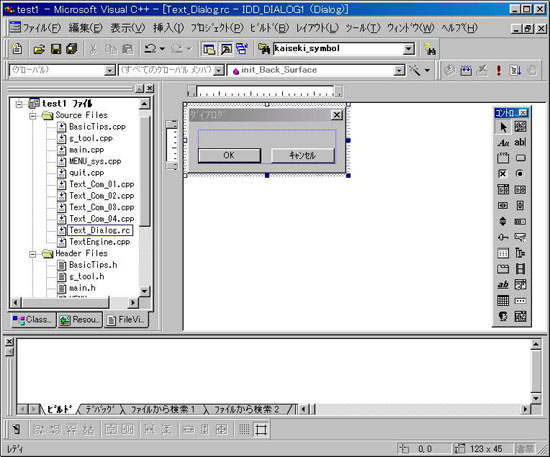Select the List Box control tool
Viewport: 550px width, 457px height.
520,190
